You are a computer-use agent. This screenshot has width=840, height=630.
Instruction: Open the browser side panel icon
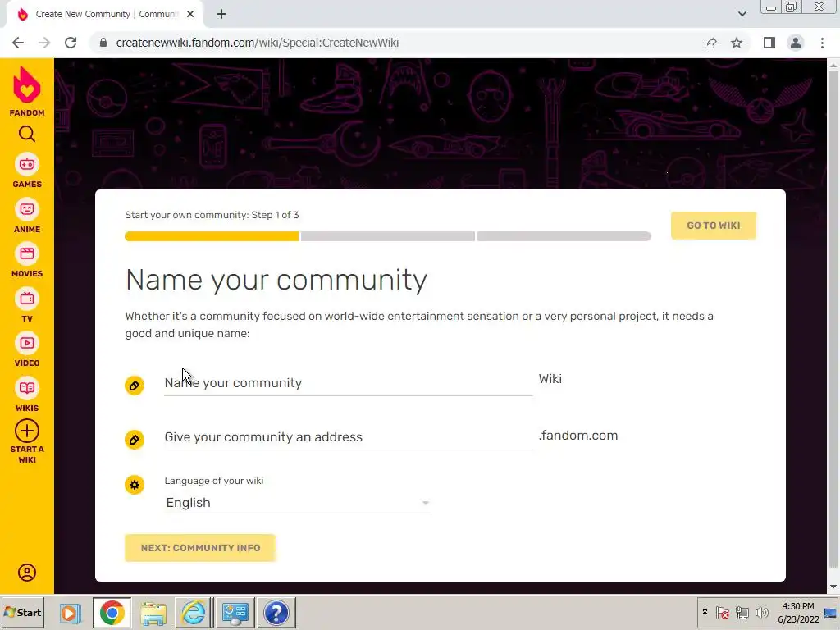pos(769,43)
